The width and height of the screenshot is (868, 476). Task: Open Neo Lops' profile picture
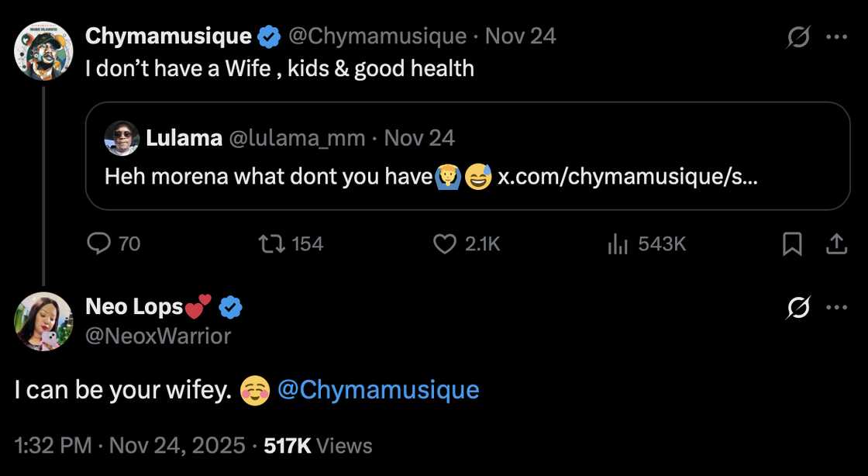tap(43, 321)
